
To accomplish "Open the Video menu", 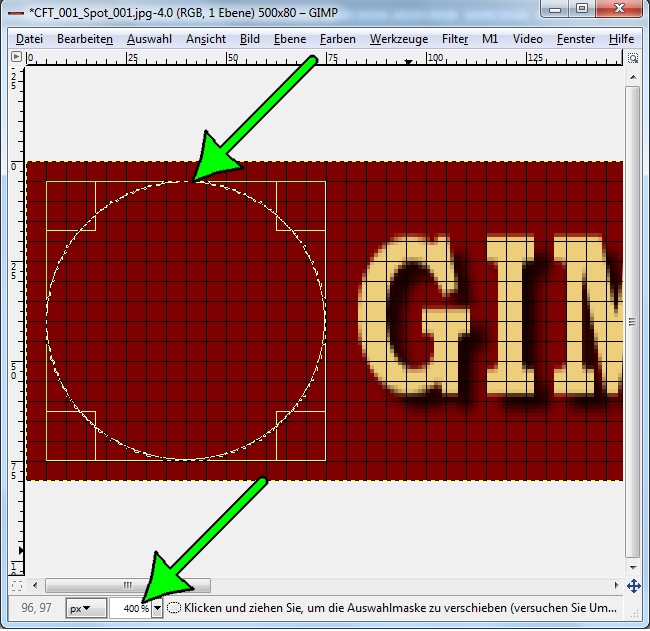I will coord(527,39).
